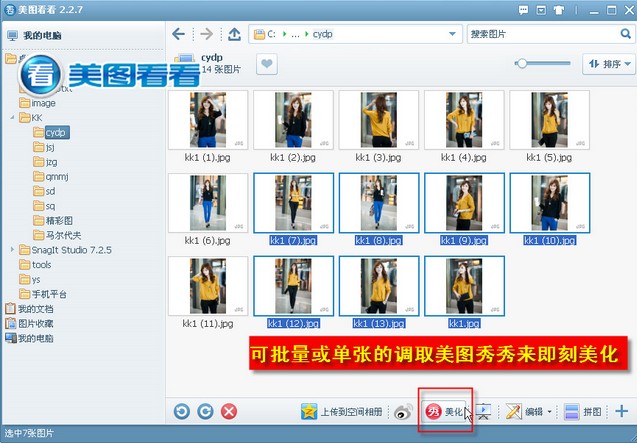Delete selected images with red X
637x443 pixels.
[x=229, y=411]
